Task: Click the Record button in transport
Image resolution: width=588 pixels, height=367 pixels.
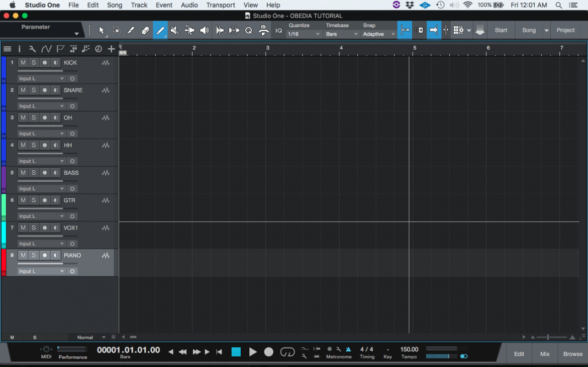Action: [x=268, y=352]
